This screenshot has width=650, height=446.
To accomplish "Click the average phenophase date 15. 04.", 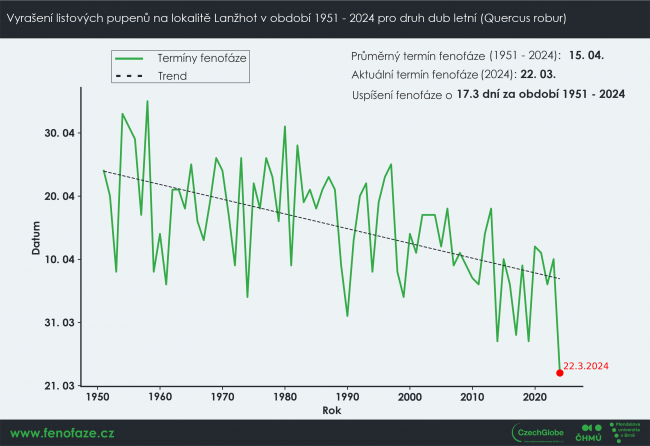I will 589,57.
